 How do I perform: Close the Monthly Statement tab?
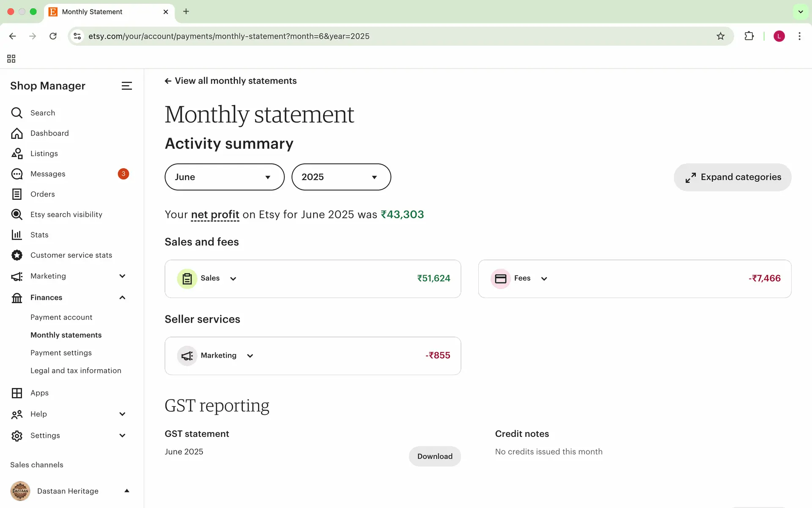(166, 12)
